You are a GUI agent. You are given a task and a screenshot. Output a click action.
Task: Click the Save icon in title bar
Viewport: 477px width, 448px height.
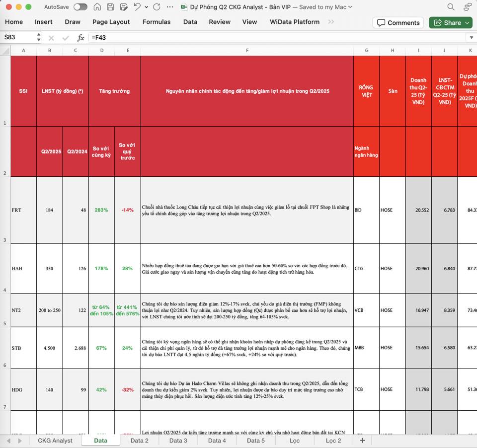(x=110, y=7)
